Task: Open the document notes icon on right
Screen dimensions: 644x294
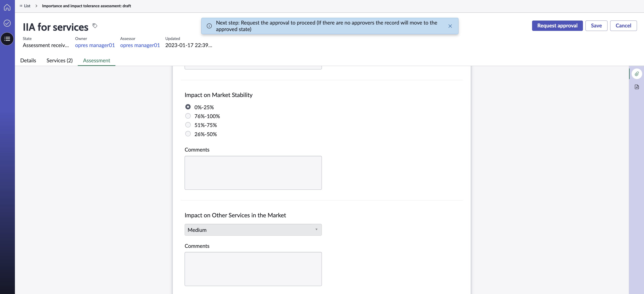Action: [x=637, y=87]
